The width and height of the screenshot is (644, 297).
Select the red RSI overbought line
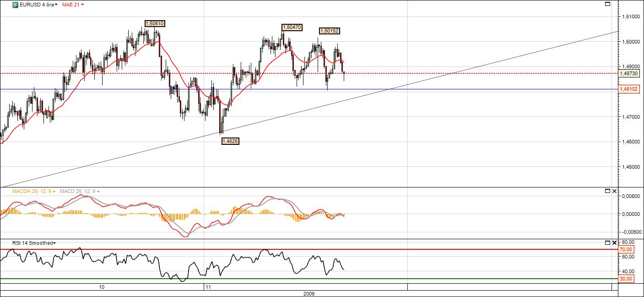coord(309,249)
